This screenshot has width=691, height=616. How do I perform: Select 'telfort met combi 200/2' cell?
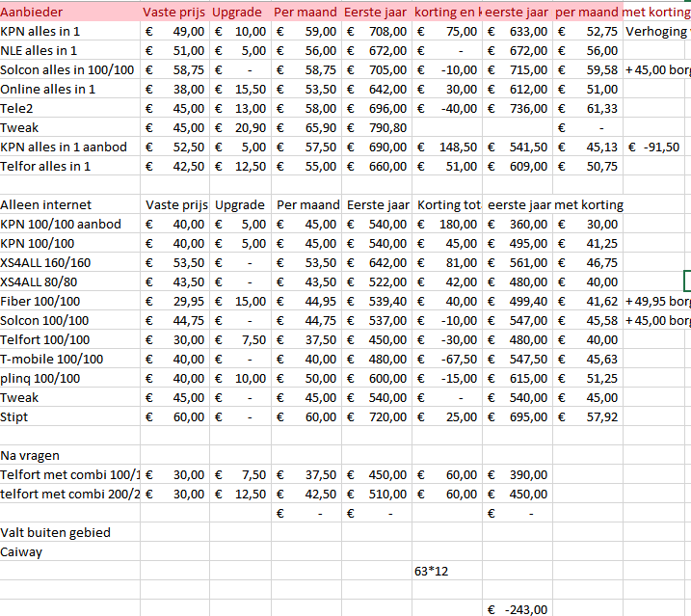70,495
